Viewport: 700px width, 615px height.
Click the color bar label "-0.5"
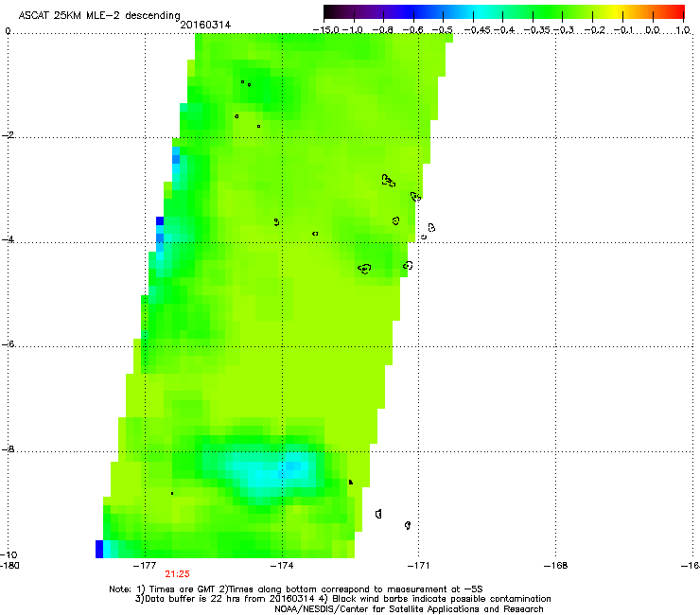click(443, 30)
